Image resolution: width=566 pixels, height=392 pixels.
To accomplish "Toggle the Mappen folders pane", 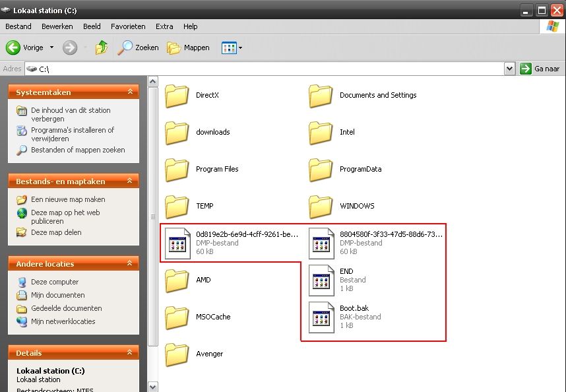I will (x=189, y=48).
